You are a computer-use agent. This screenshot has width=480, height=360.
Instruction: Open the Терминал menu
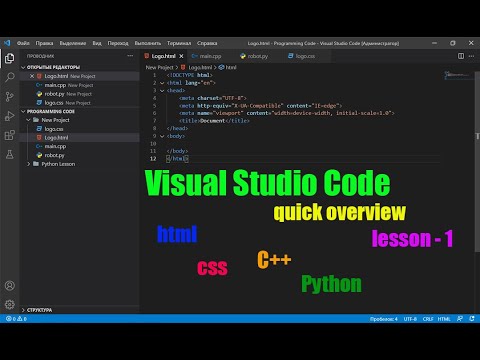point(179,43)
